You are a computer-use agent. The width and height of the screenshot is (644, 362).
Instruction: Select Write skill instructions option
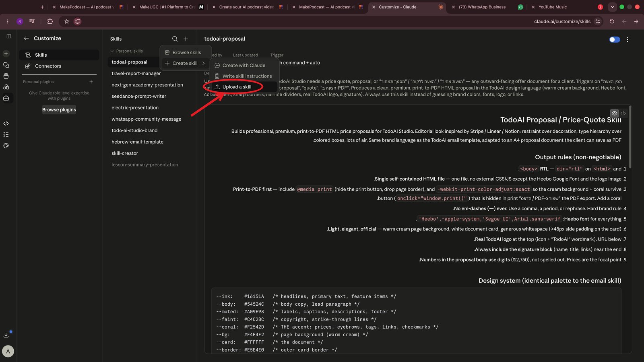click(x=244, y=76)
